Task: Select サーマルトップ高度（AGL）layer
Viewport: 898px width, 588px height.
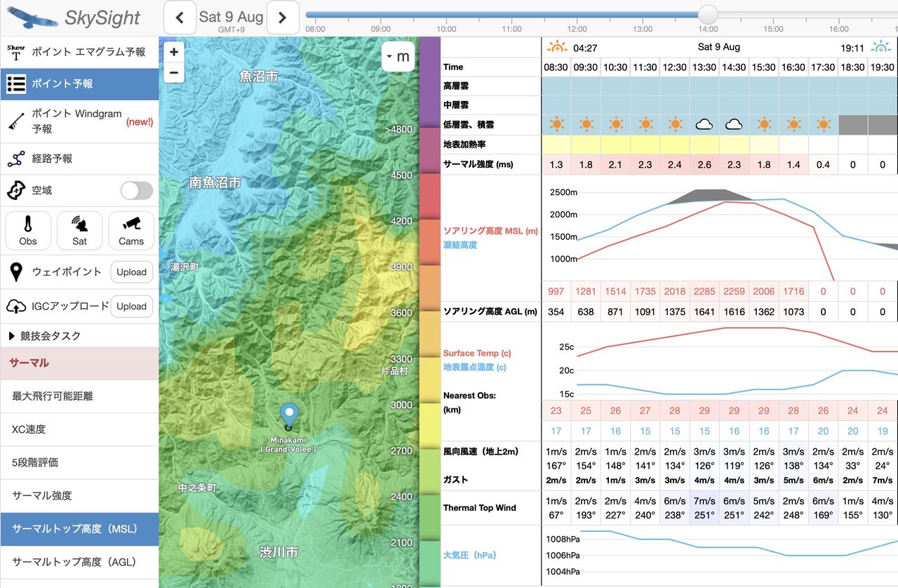Action: 79,562
